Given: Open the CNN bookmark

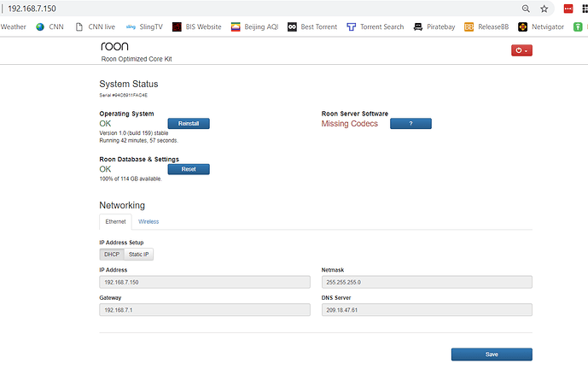Looking at the screenshot, I should [49, 27].
